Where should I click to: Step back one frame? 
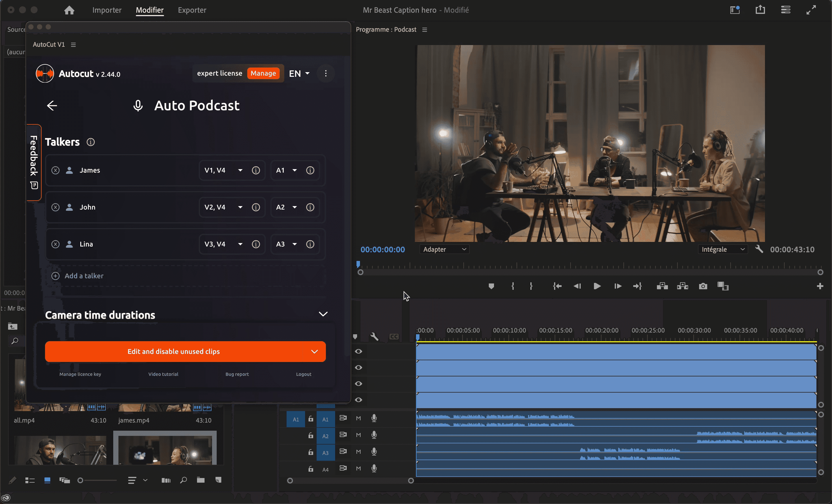pyautogui.click(x=577, y=286)
